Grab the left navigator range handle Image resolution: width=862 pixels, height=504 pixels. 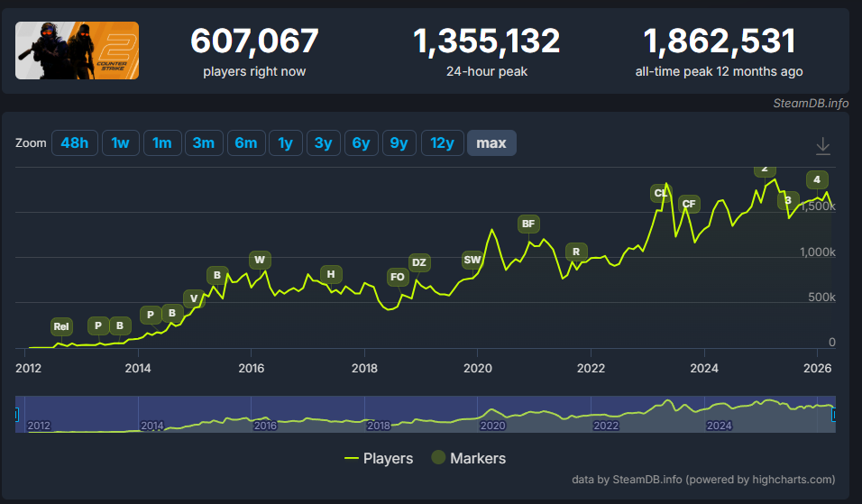[x=16, y=415]
